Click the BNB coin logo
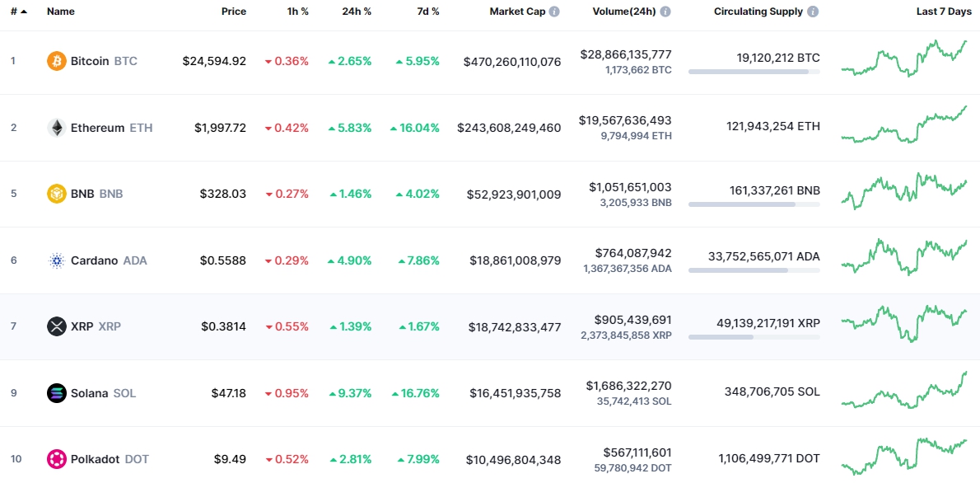 tap(56, 194)
